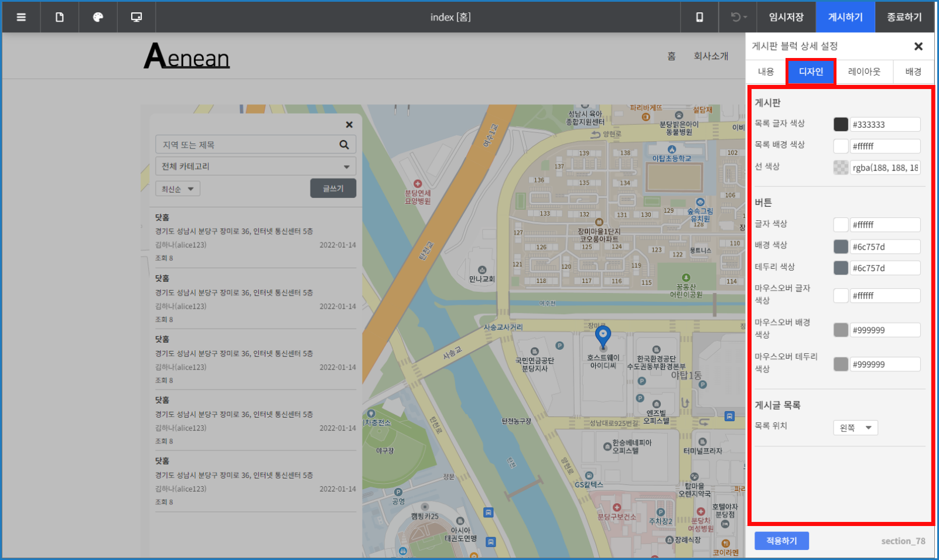The image size is (939, 560).
Task: Click the 적용하기 apply button
Action: coord(781,541)
